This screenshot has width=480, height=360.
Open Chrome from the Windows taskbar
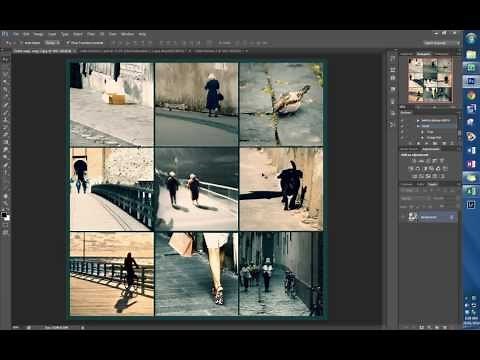click(471, 95)
